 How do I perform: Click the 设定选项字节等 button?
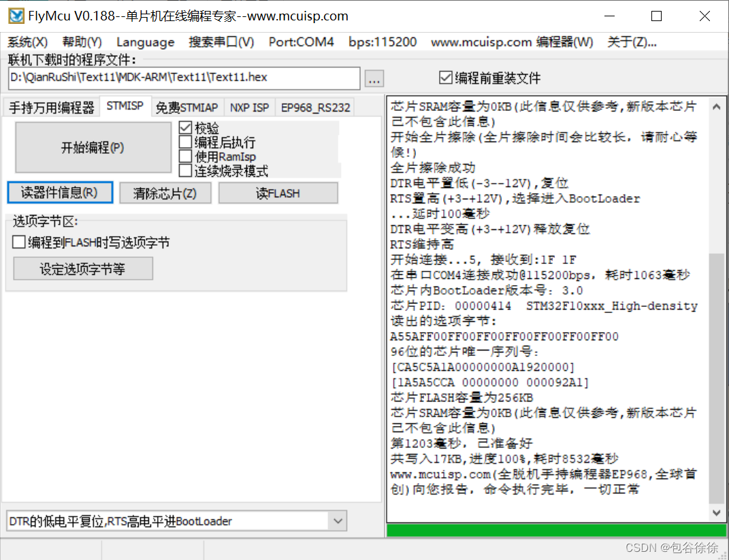click(x=83, y=269)
